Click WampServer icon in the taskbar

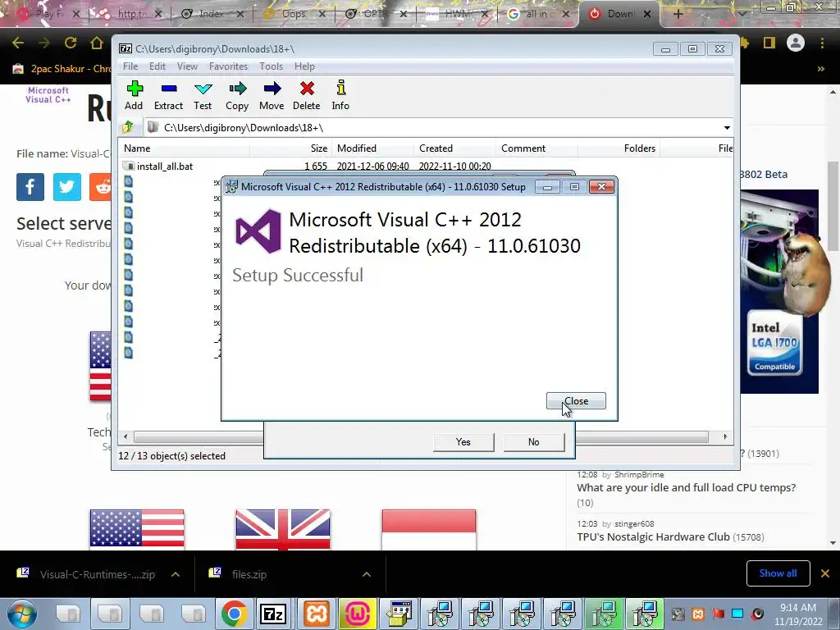click(x=358, y=614)
